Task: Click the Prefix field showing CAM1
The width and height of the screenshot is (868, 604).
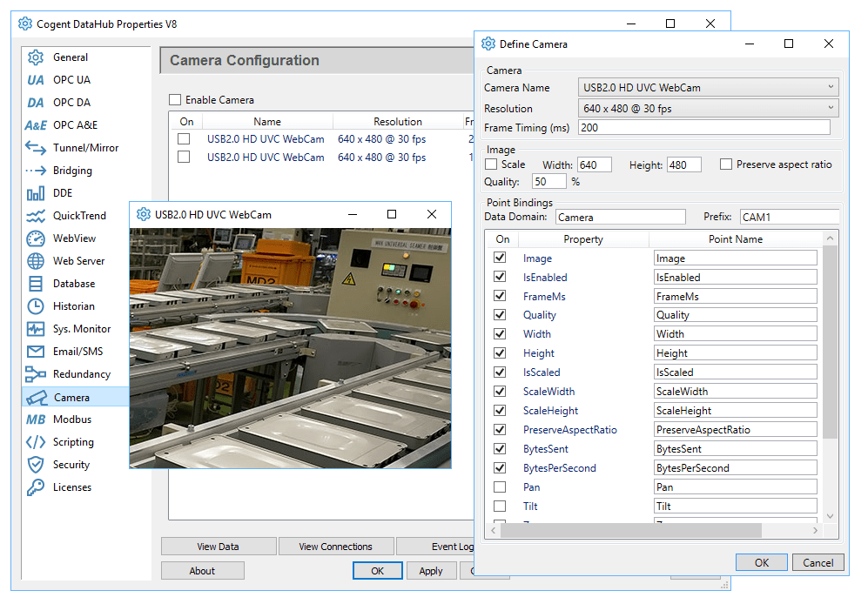Action: click(790, 217)
